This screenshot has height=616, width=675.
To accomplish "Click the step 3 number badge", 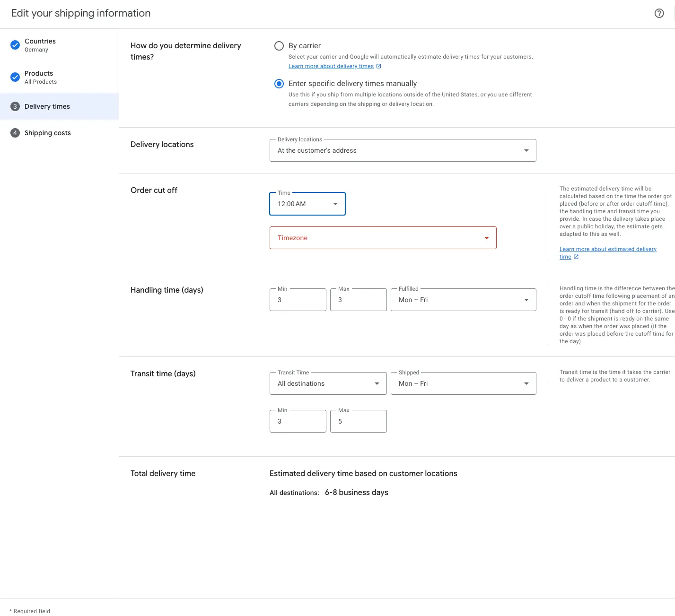I will tap(15, 106).
